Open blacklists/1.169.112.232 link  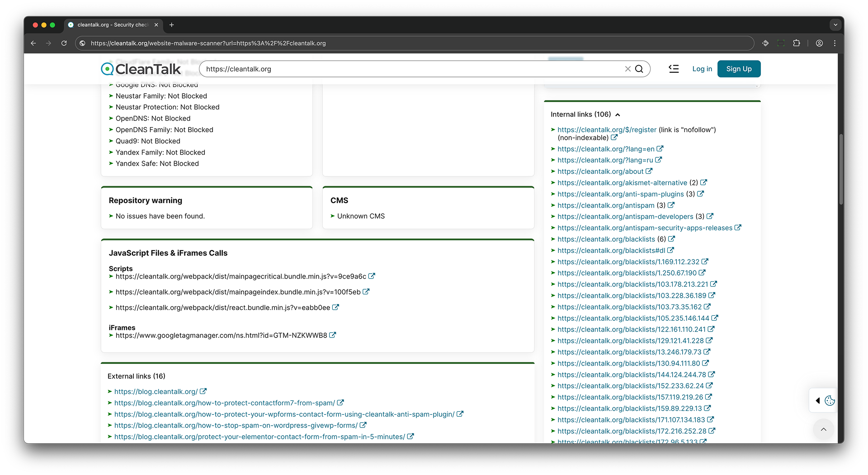(628, 262)
